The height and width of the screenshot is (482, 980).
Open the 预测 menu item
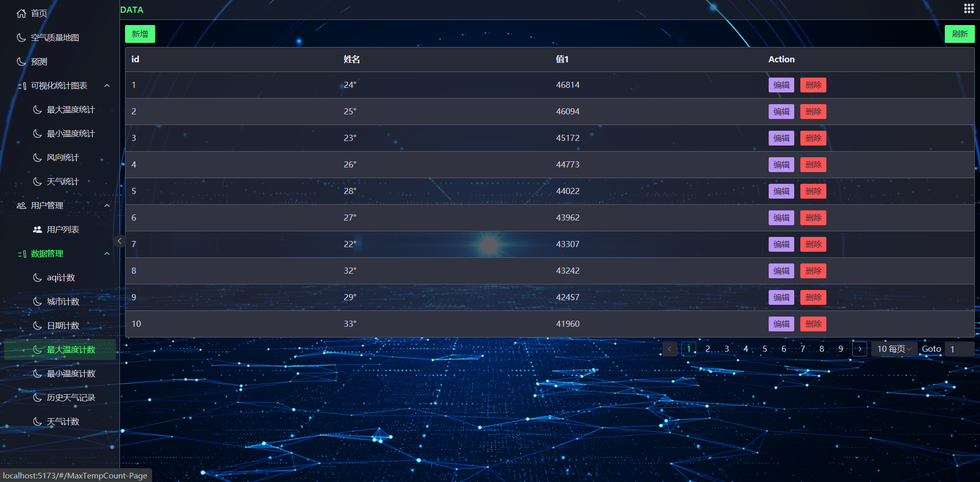point(39,61)
